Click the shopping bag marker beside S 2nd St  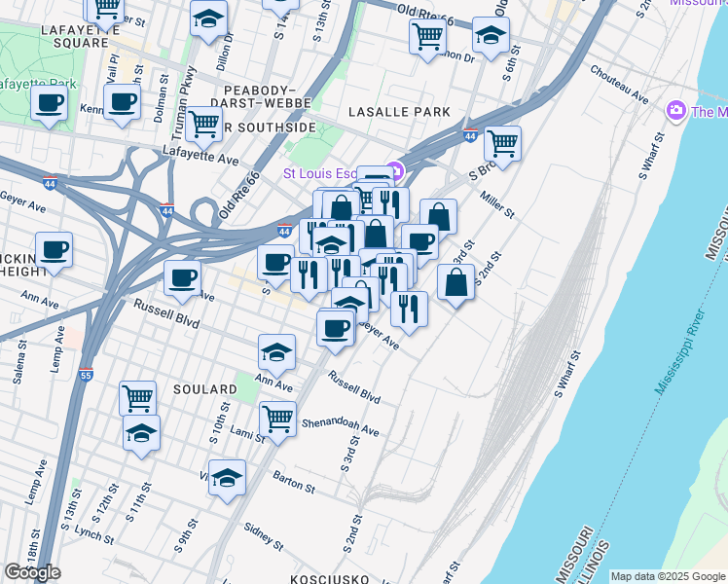(x=455, y=282)
